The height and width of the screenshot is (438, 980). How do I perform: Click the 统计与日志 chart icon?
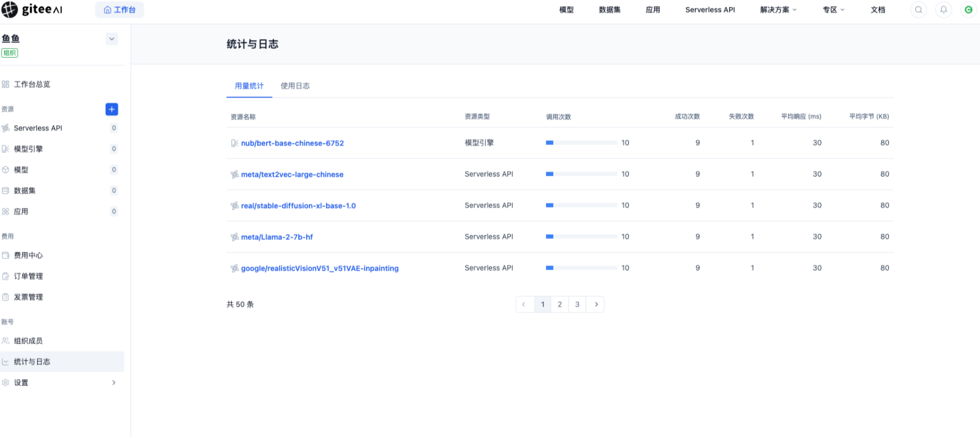pyautogui.click(x=6, y=362)
